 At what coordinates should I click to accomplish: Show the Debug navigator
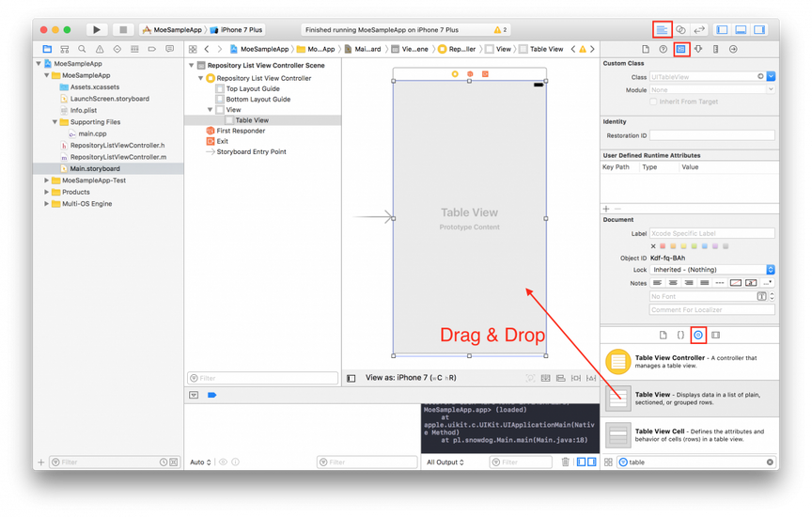coord(134,49)
